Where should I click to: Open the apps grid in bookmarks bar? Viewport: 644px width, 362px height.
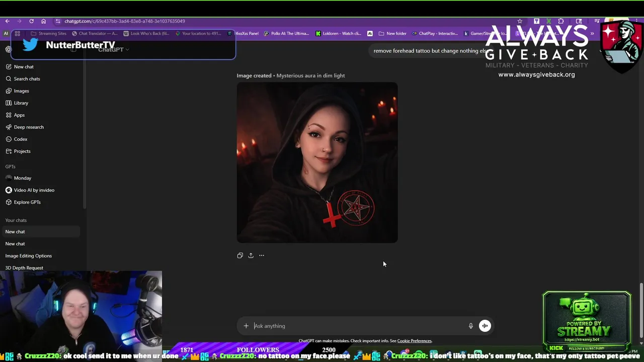17,34
